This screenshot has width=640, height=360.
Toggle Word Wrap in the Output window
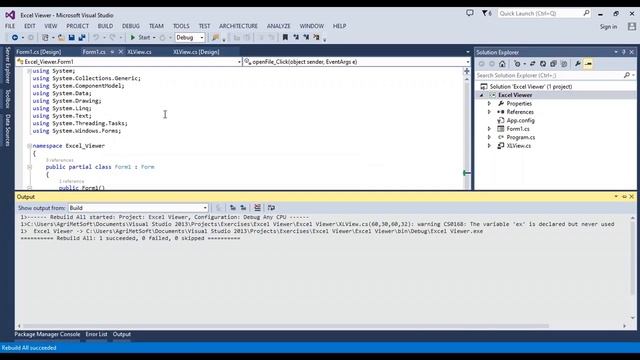271,208
